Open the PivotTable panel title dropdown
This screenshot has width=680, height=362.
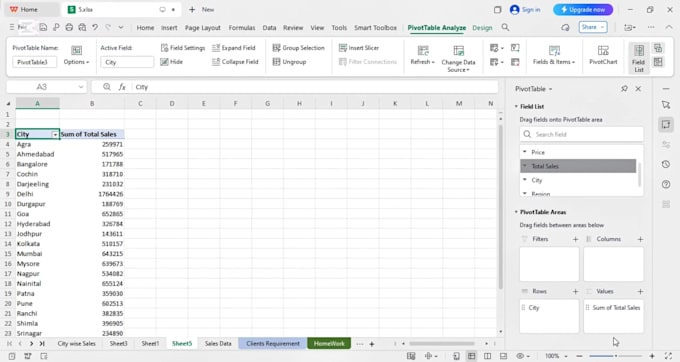(550, 89)
